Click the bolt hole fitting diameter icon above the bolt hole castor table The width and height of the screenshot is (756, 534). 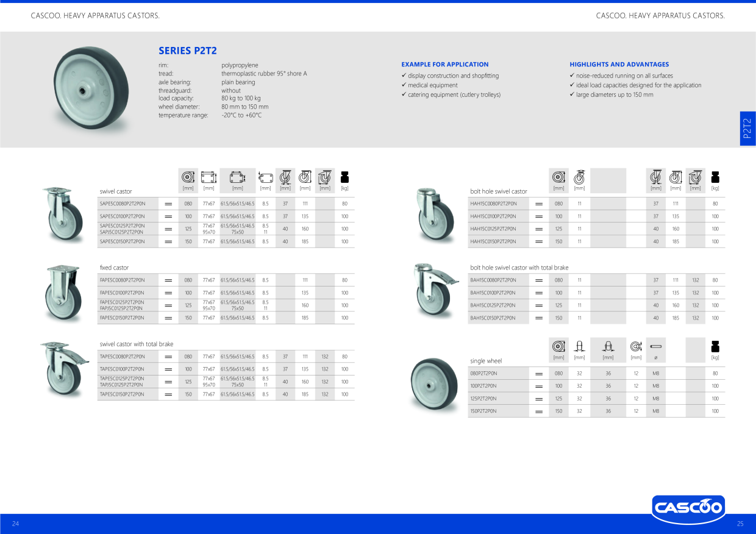579,177
